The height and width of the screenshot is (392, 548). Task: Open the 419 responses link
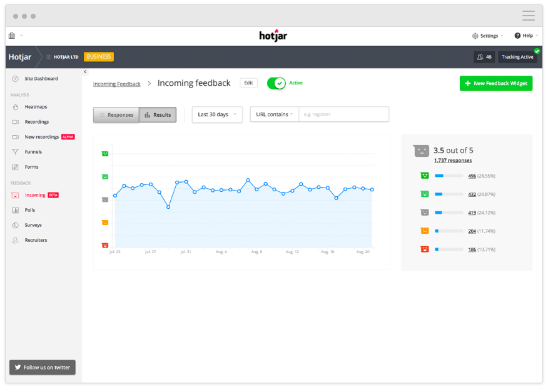click(472, 213)
